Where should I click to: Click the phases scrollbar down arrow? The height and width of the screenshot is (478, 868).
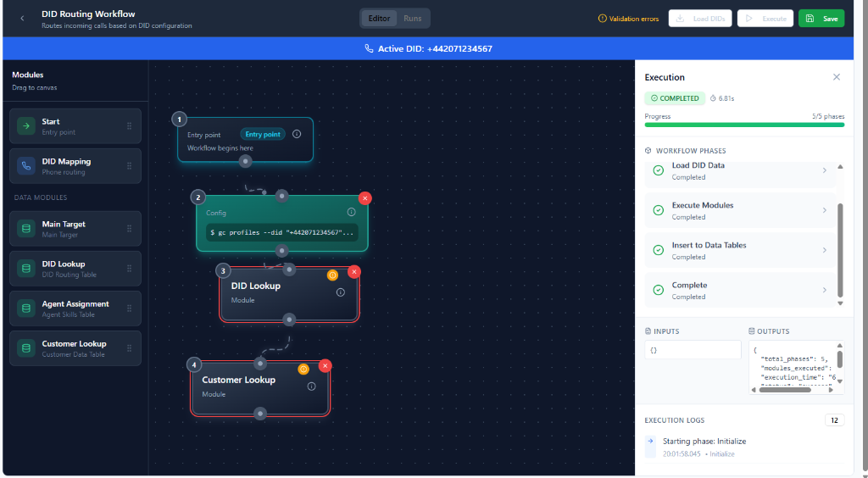(840, 303)
